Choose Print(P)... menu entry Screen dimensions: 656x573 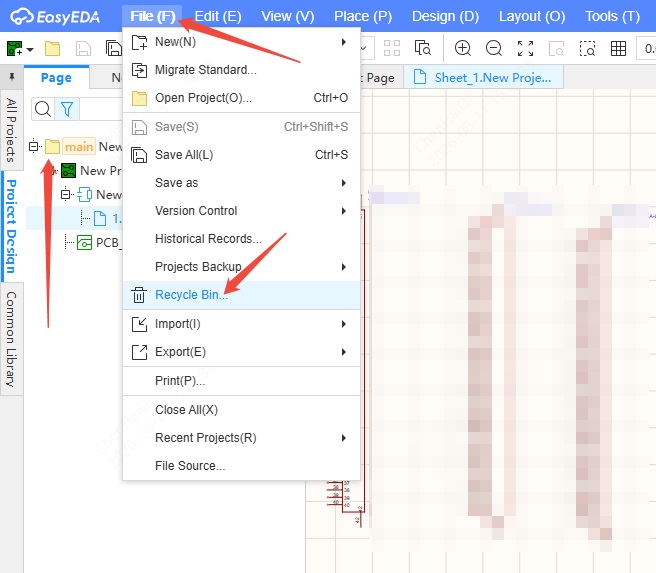point(241,381)
